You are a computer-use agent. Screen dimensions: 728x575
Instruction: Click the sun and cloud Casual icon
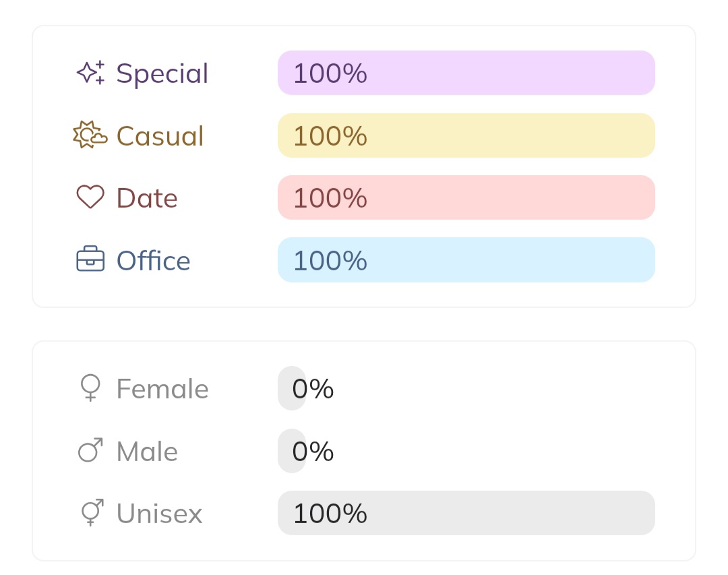[x=90, y=135]
